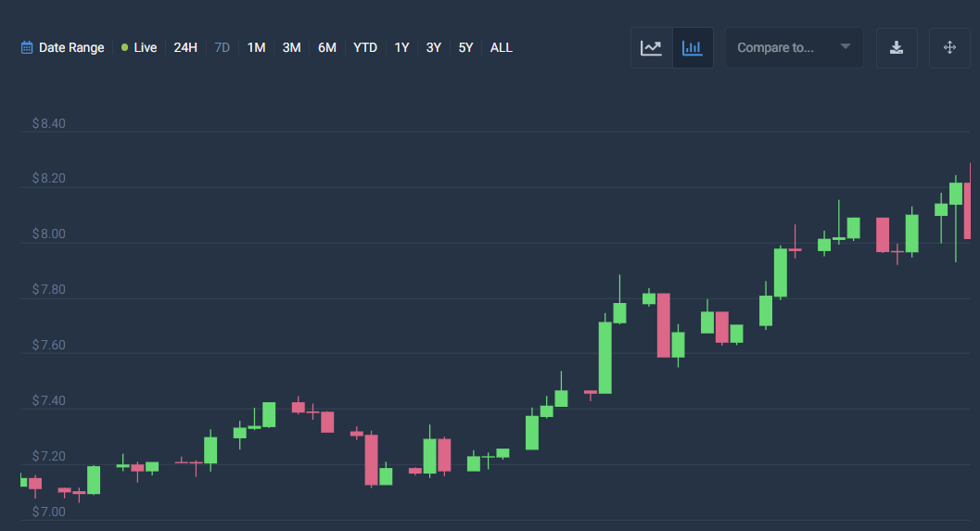This screenshot has height=531, width=980.
Task: Select the 24H time range
Action: (x=185, y=47)
